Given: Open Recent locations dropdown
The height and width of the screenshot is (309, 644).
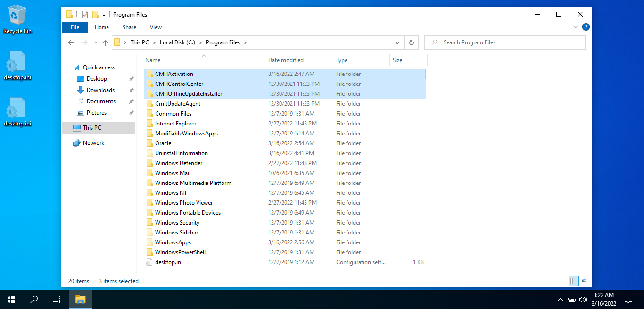Looking at the screenshot, I should click(96, 42).
